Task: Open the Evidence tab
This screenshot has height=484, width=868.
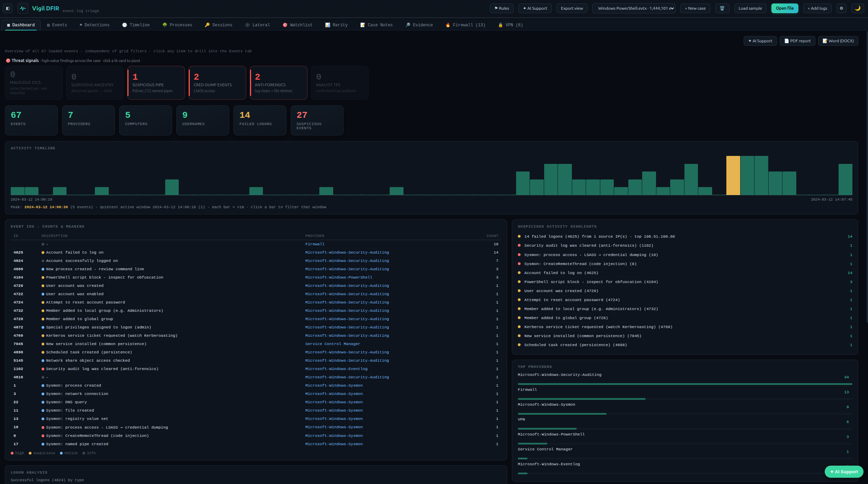Action: coord(419,25)
